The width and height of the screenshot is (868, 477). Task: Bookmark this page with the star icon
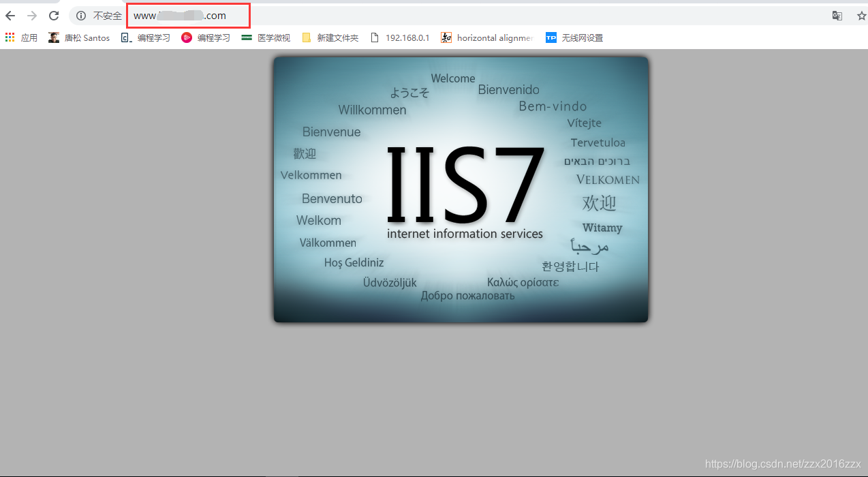pos(861,16)
